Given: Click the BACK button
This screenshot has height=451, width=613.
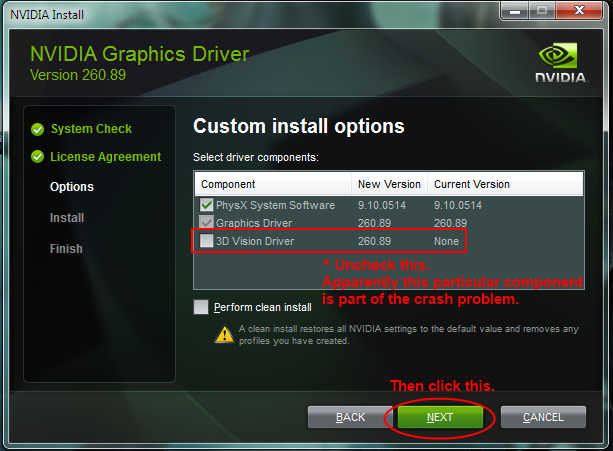Looking at the screenshot, I should pyautogui.click(x=350, y=417).
